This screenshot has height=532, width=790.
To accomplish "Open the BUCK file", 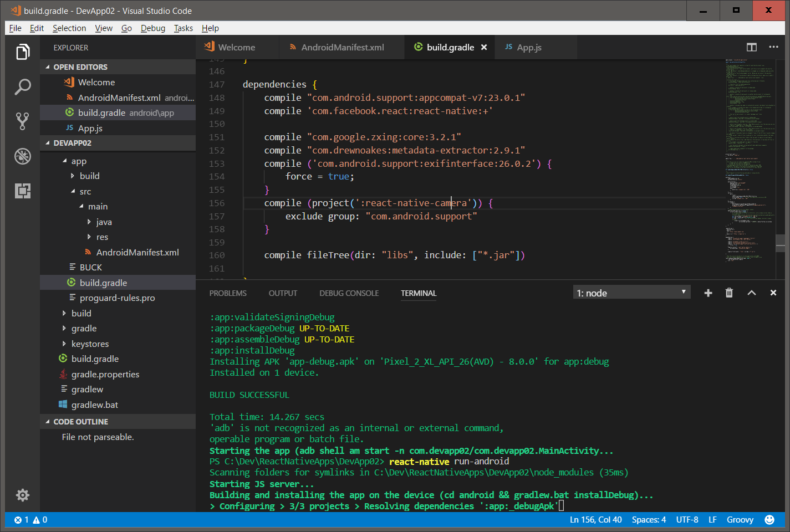I will coord(118,268).
